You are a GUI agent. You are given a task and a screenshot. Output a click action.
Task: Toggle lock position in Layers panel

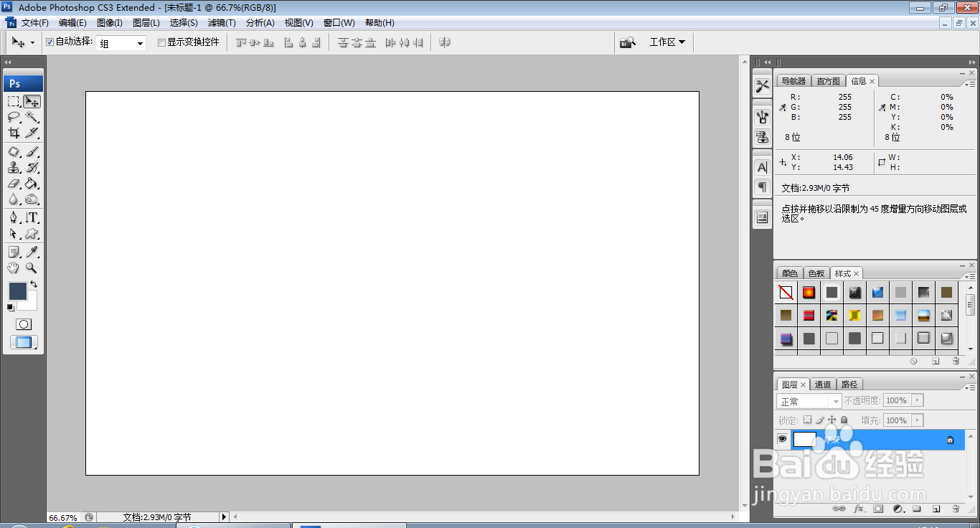tap(832, 420)
